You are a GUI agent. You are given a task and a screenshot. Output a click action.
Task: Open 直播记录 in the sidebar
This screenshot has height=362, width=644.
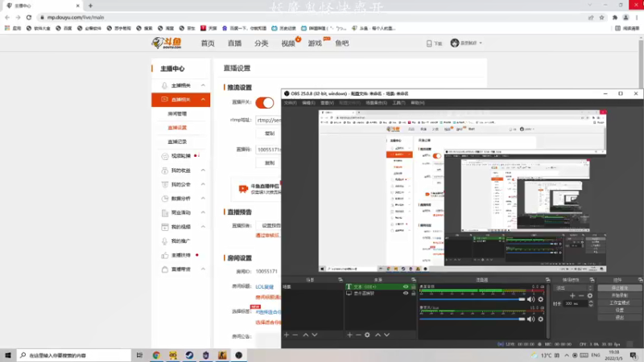(x=177, y=142)
